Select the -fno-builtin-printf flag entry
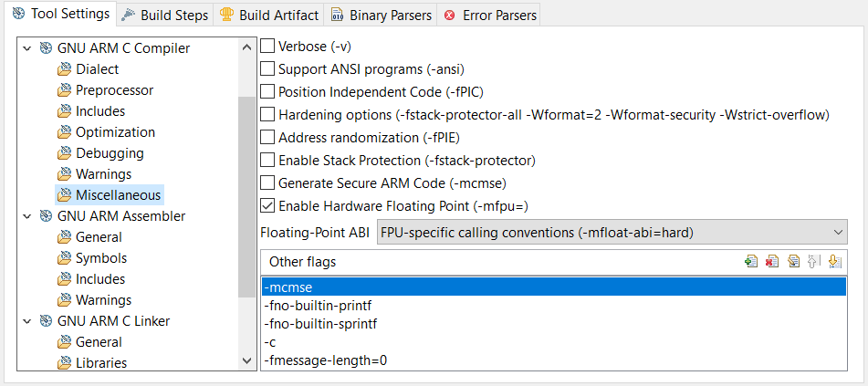868x386 pixels. [x=318, y=306]
